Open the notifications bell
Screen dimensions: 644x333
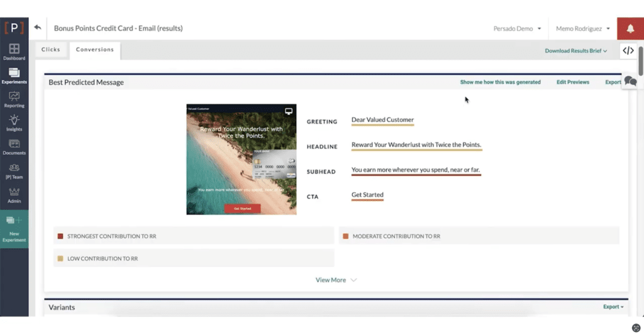[x=630, y=29]
